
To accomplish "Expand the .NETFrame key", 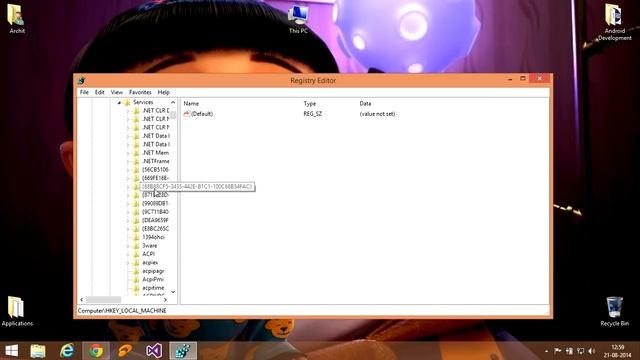I will click(128, 161).
